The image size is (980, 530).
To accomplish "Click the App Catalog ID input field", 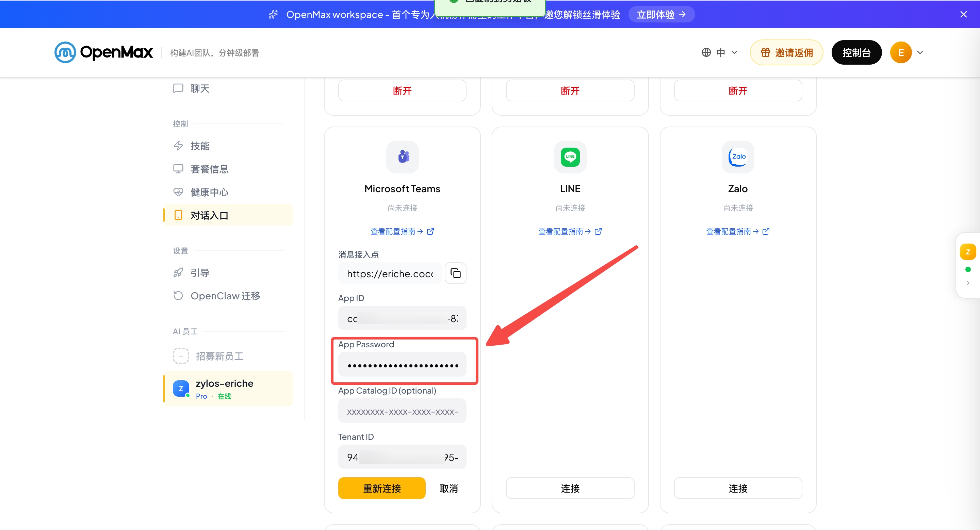I will point(402,411).
